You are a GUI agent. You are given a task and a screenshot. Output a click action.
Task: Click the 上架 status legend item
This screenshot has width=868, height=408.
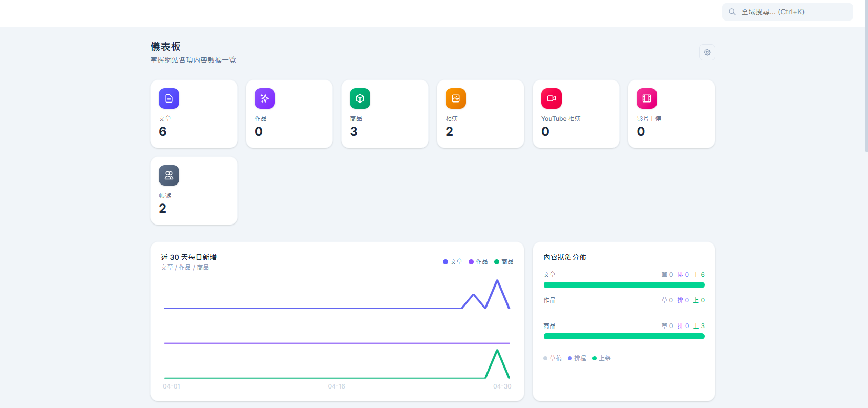602,358
